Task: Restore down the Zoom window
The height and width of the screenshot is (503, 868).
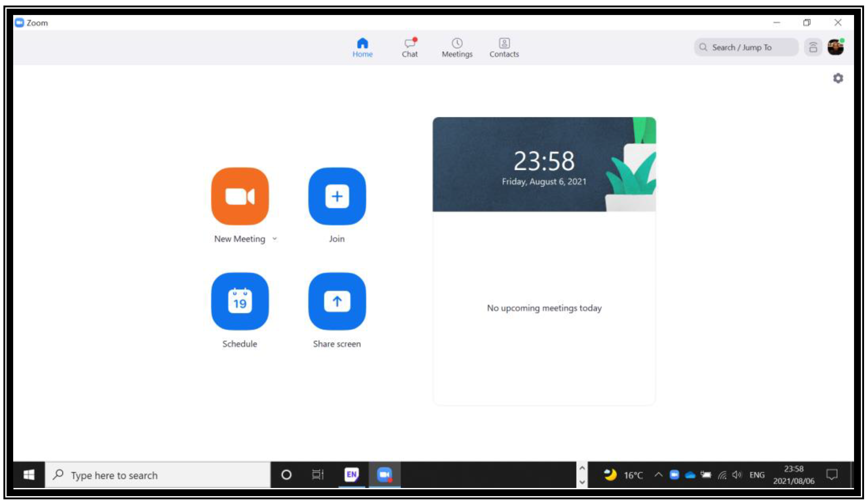Action: [807, 23]
